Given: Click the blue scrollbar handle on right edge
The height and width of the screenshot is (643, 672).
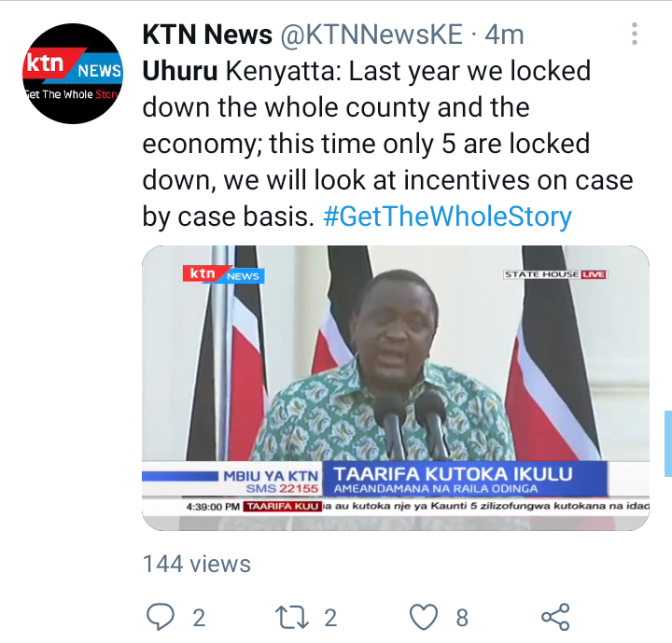Looking at the screenshot, I should (668, 443).
